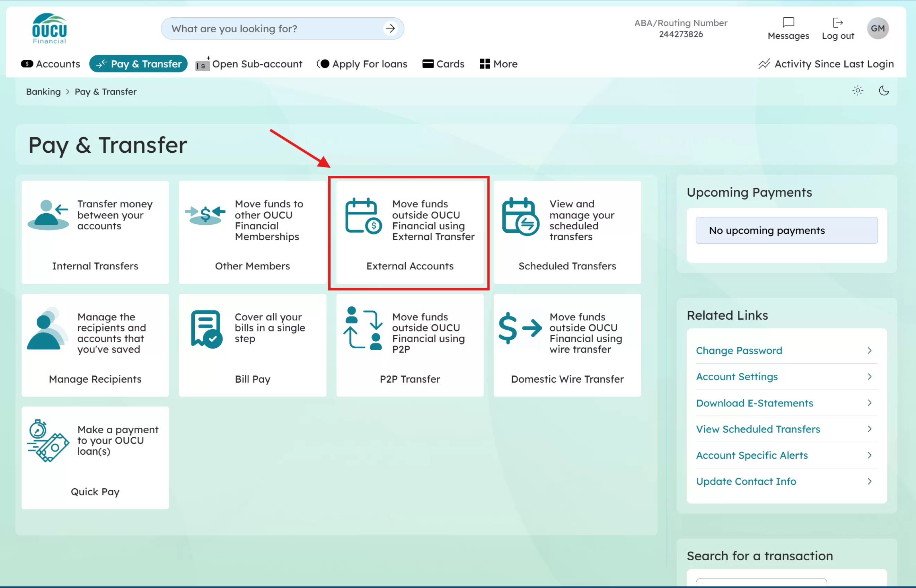Expand the Account Settings chevron
This screenshot has width=916, height=588.
pyautogui.click(x=869, y=376)
